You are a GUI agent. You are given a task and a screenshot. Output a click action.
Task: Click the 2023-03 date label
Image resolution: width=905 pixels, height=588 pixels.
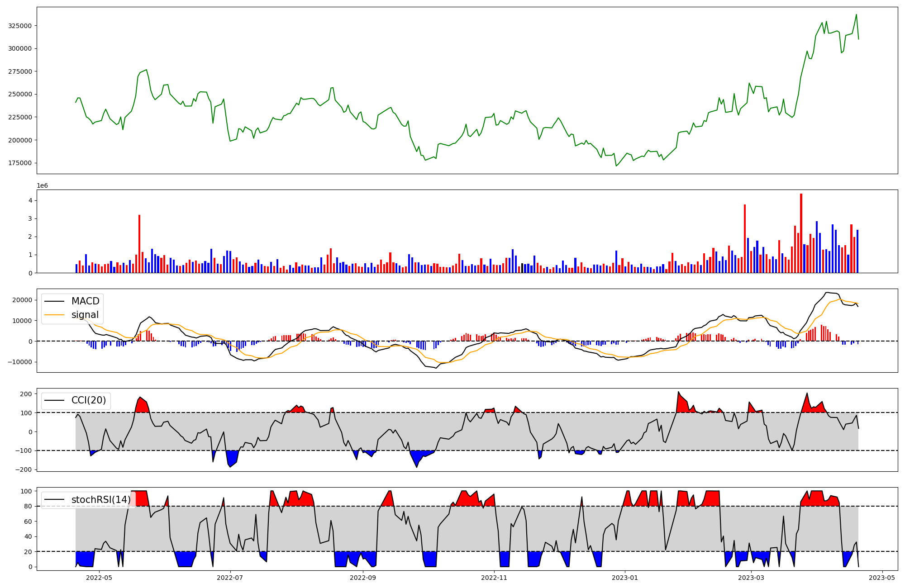coord(751,578)
